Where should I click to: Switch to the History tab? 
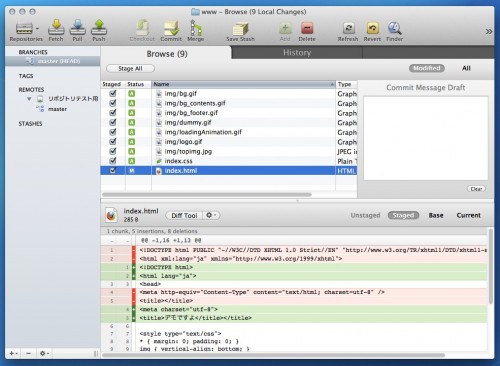(x=297, y=53)
